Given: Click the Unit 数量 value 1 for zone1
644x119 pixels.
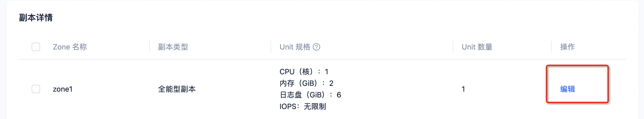Looking at the screenshot, I should (463, 89).
